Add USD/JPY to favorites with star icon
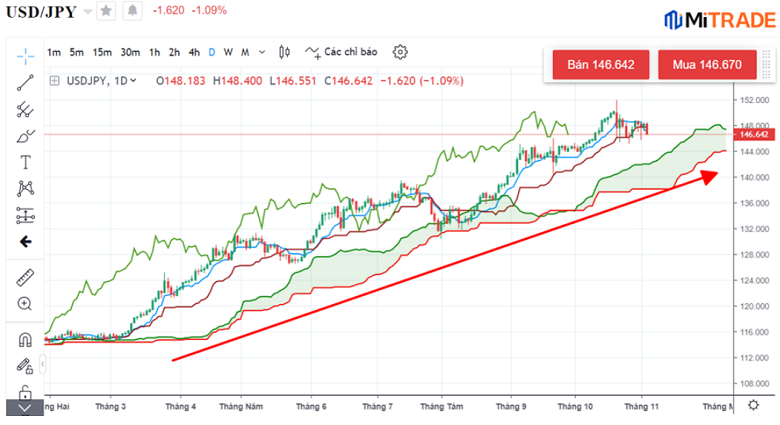 106,11
